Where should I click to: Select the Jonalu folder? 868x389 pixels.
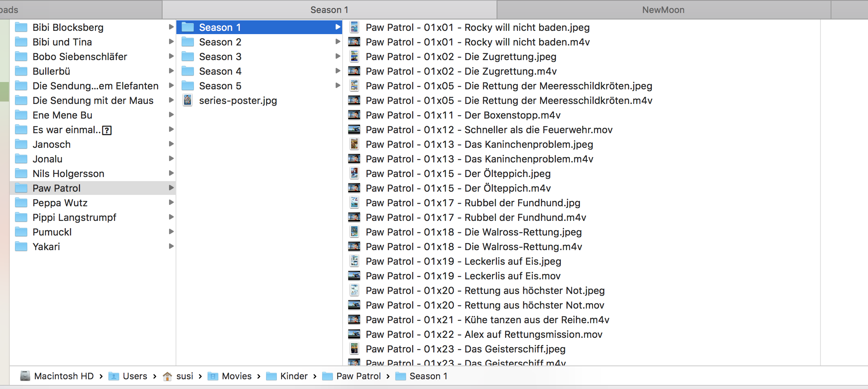(93, 159)
